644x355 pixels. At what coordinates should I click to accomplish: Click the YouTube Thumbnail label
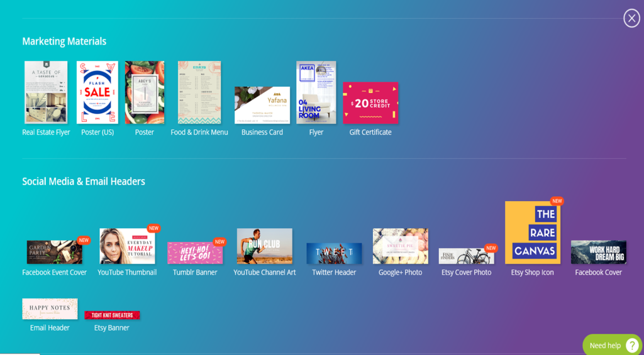(x=127, y=272)
